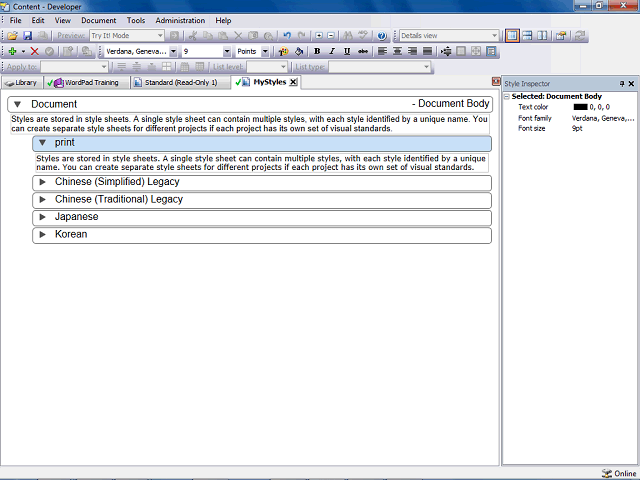Click the Align right icon

(x=412, y=51)
